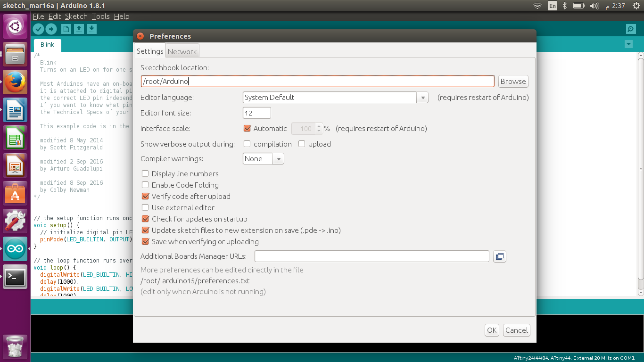Click Browse for sketchbook location
This screenshot has height=362, width=644.
point(513,81)
